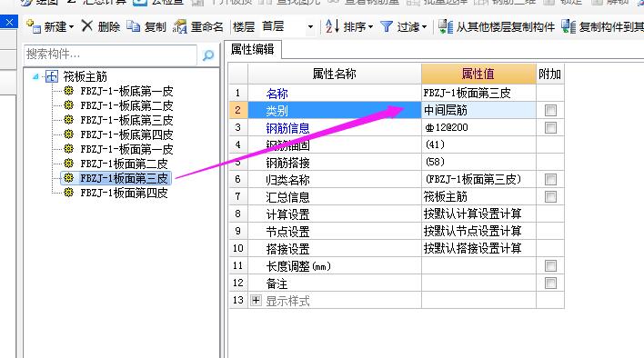Click the gear icon of FBZJ-1-板底第一皮
644x358 pixels.
click(x=68, y=91)
